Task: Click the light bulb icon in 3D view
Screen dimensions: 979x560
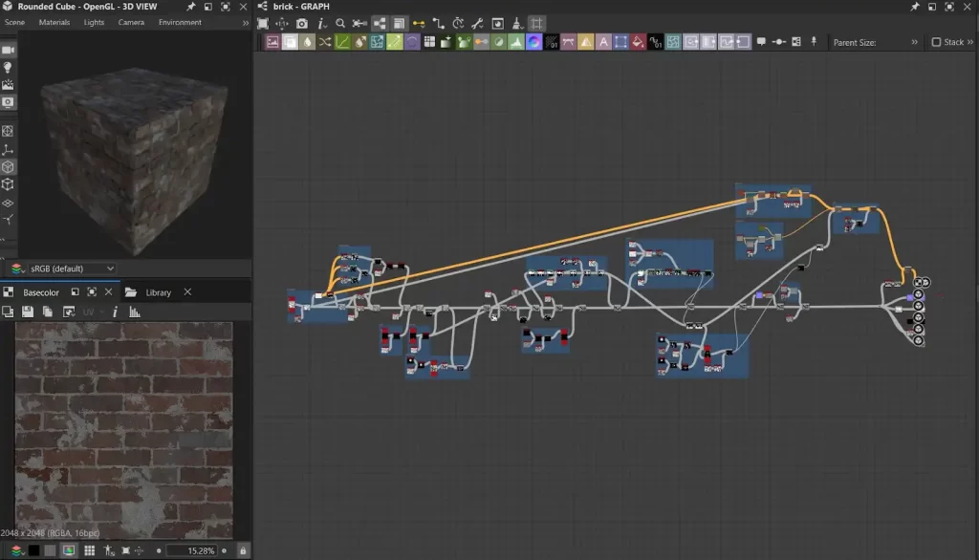Action: (9, 67)
